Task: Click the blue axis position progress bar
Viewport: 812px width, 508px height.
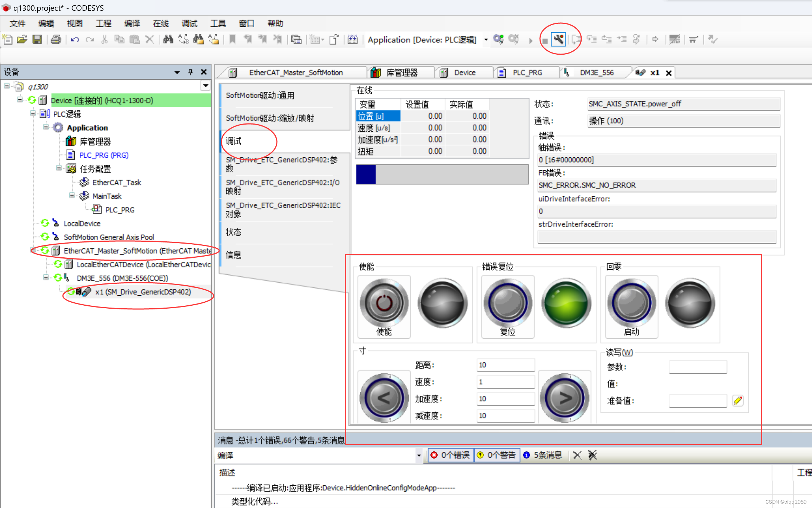Action: 366,174
